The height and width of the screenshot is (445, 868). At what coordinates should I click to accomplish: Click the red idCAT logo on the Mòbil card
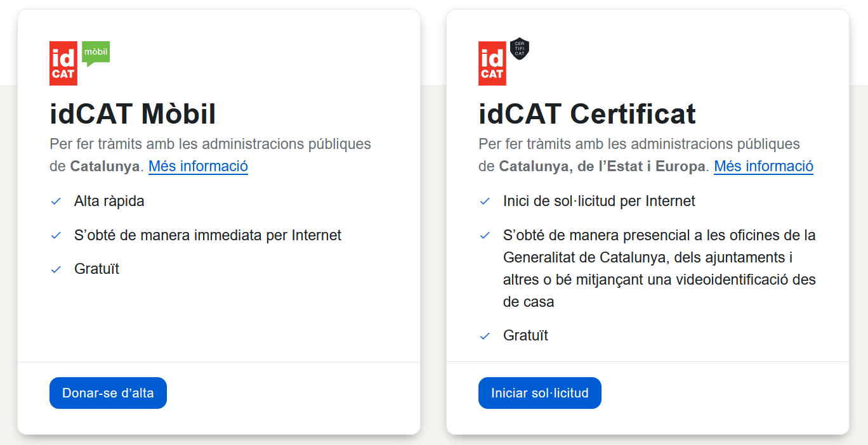pos(63,63)
